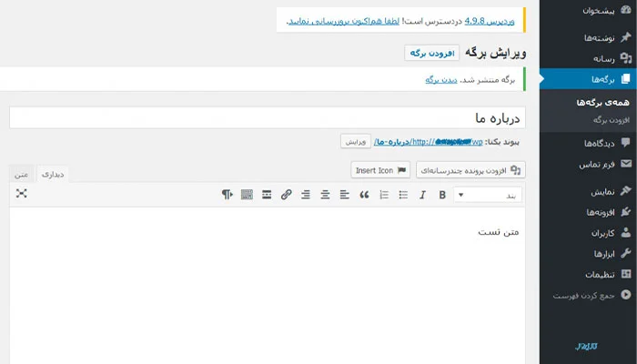Open نمایش appearance menu
Screen dimensions: 637x364
(x=588, y=191)
